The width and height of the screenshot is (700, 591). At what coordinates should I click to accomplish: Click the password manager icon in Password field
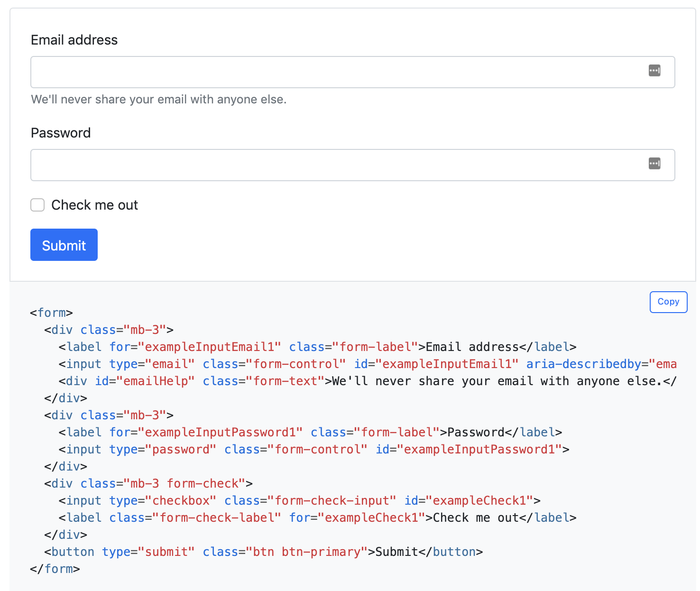pos(654,164)
